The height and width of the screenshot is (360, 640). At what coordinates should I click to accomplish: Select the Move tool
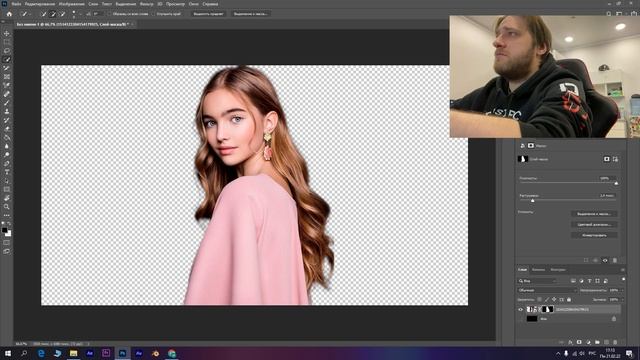click(7, 33)
